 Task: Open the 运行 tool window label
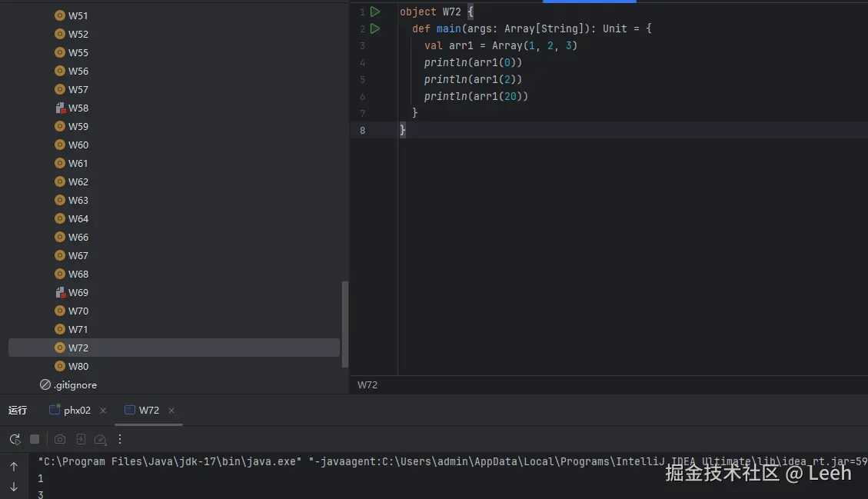pyautogui.click(x=18, y=411)
